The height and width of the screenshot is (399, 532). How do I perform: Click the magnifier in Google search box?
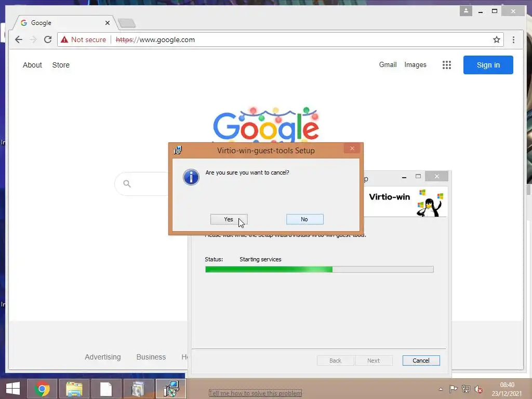[x=127, y=184]
